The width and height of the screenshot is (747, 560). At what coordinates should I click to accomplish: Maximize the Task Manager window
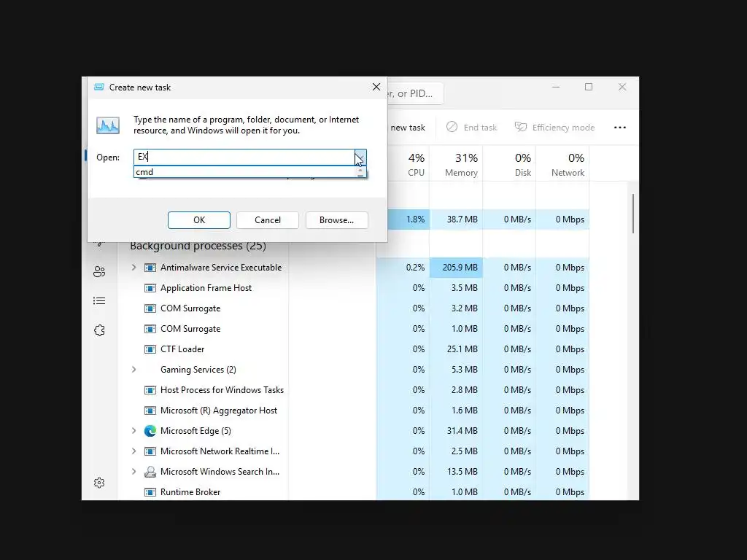click(x=589, y=87)
